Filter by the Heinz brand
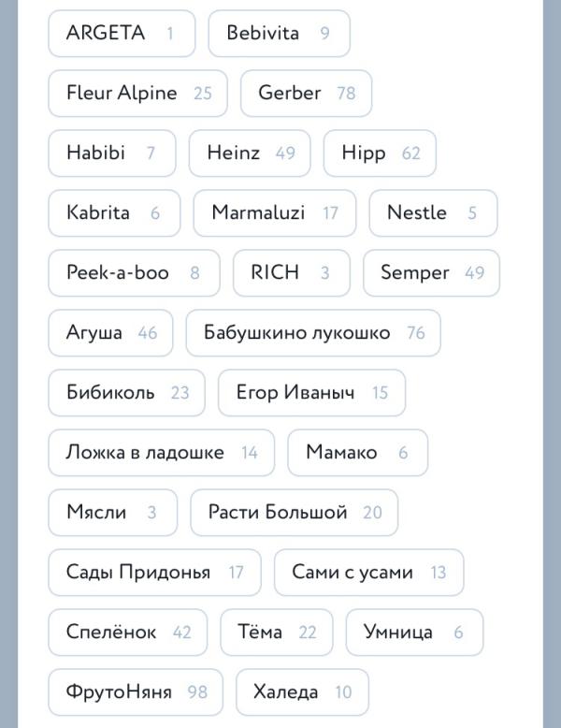The image size is (561, 728). 250,153
